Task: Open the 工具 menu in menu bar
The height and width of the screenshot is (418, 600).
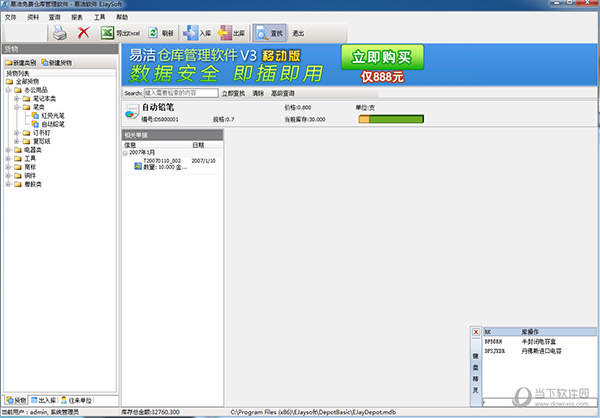Action: 99,17
